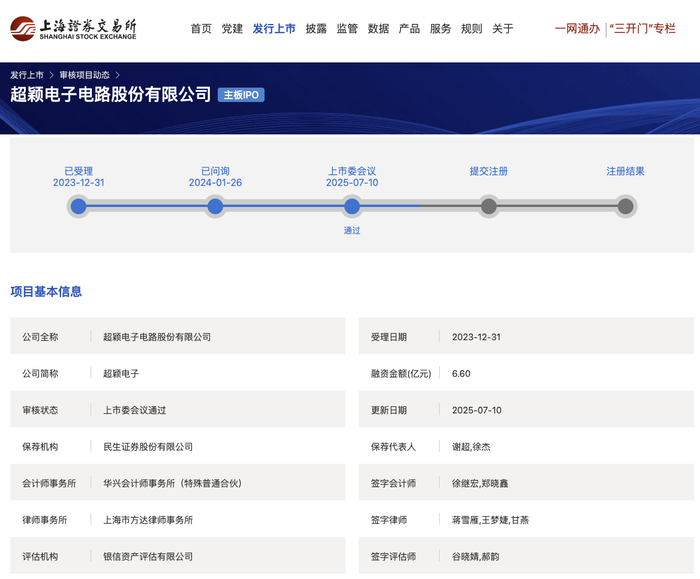Click the 保荐代表人 label
Screen dimensions: 700x579
click(x=393, y=447)
